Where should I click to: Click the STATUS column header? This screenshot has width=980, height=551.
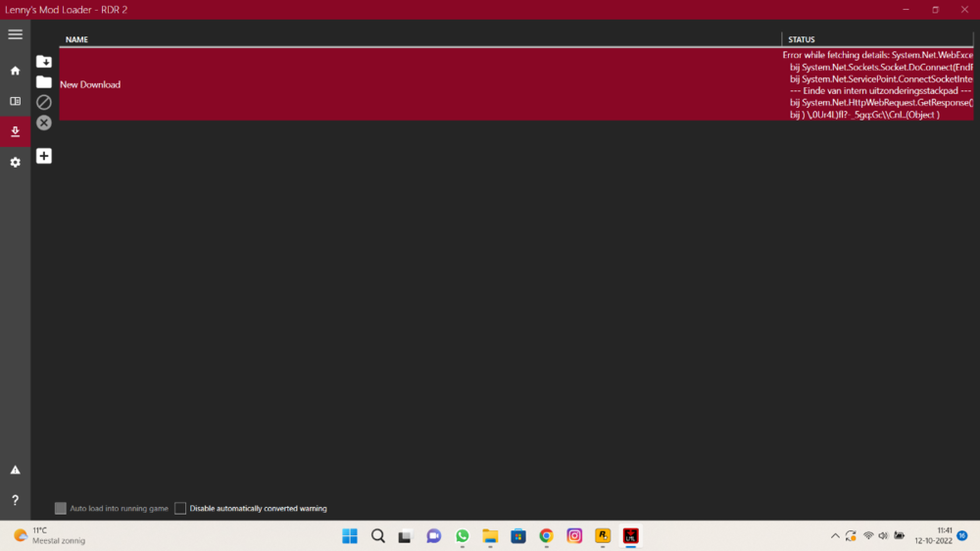(x=802, y=39)
